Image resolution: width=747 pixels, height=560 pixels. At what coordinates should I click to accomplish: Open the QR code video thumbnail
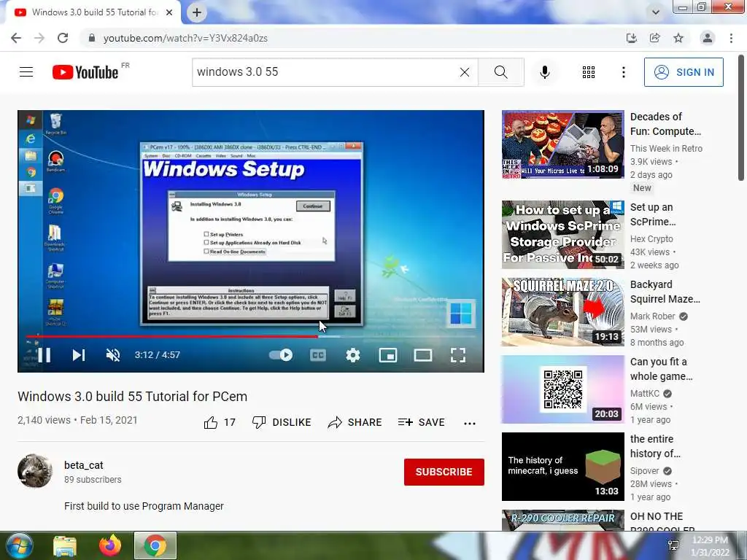[x=562, y=389]
